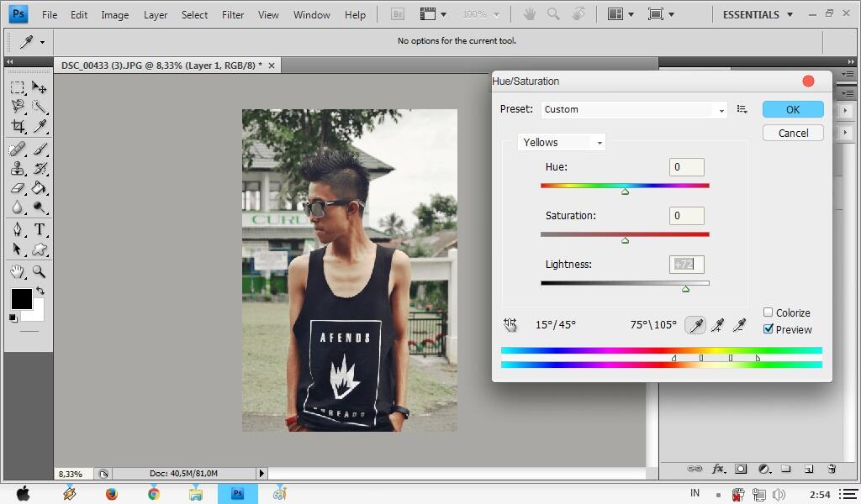Select the Dodge tool
The image size is (861, 504).
(x=39, y=207)
